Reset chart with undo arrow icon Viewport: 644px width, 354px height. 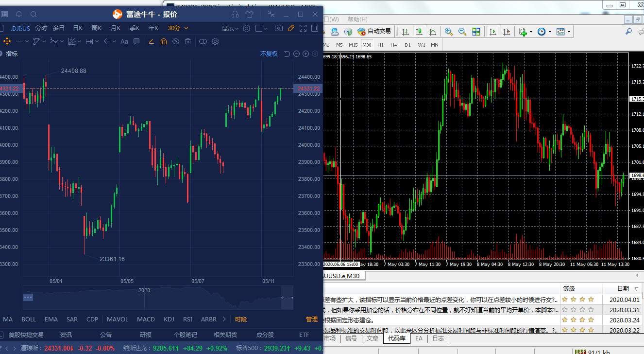pyautogui.click(x=287, y=53)
